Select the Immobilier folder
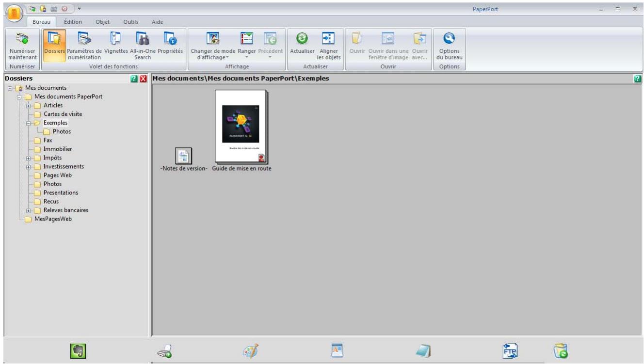Viewport: 644px width, 364px height. pyautogui.click(x=58, y=149)
